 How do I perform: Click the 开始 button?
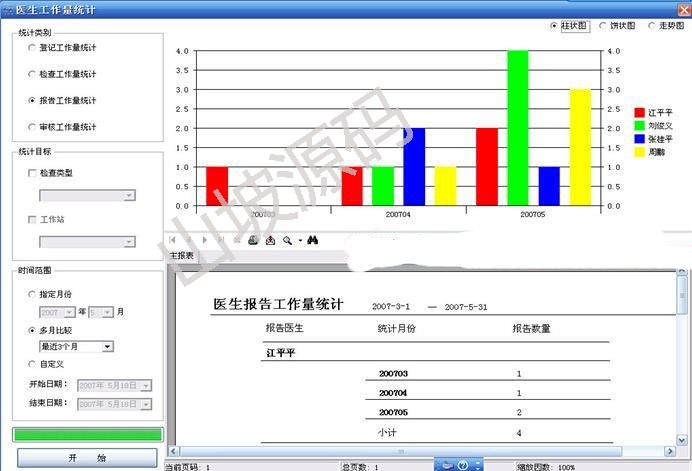(87, 458)
